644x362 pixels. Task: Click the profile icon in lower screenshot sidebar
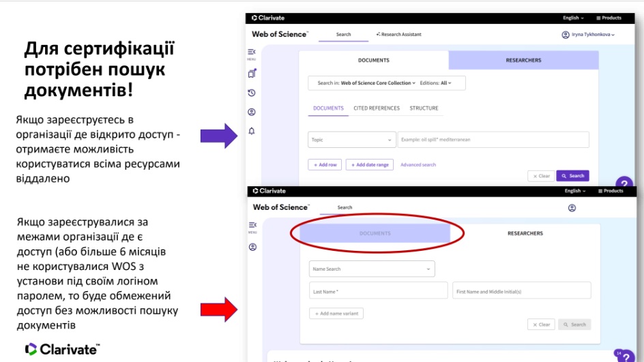click(252, 247)
